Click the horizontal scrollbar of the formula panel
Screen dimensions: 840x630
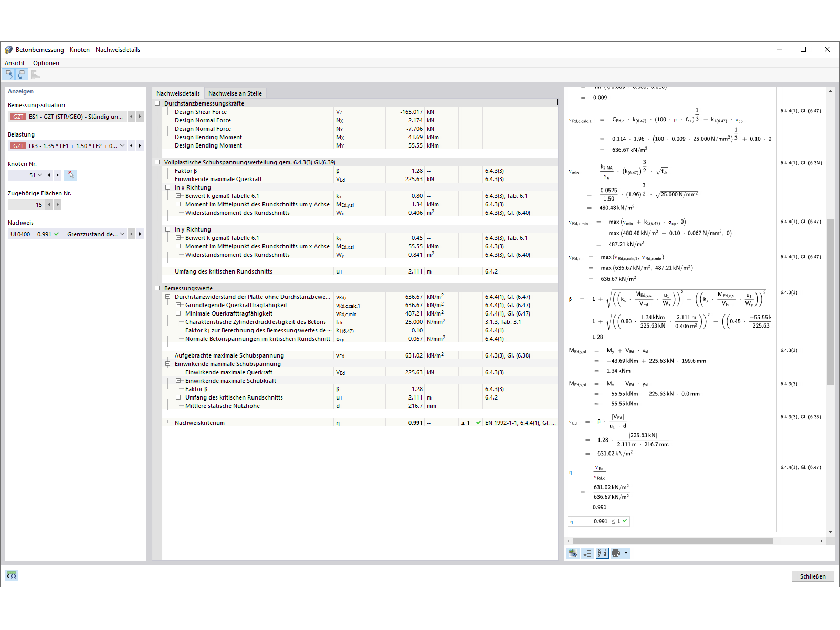(x=673, y=541)
